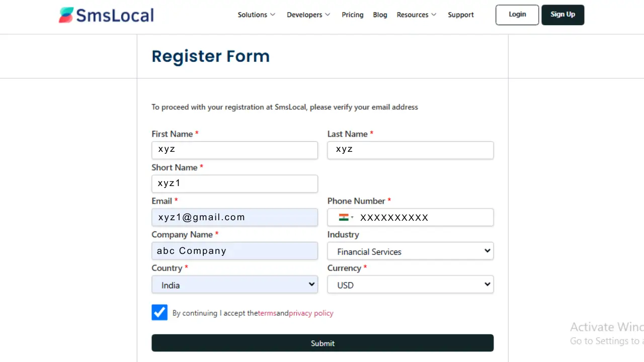
Task: Open the Blog page
Action: pyautogui.click(x=380, y=15)
